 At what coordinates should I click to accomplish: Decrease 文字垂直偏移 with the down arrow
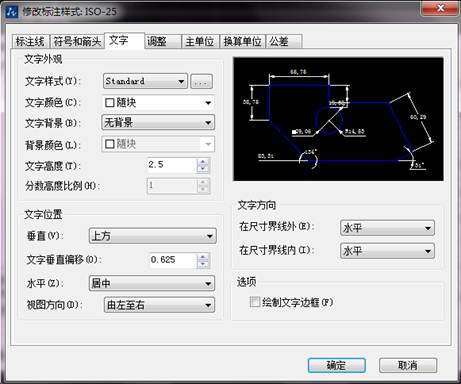203,264
